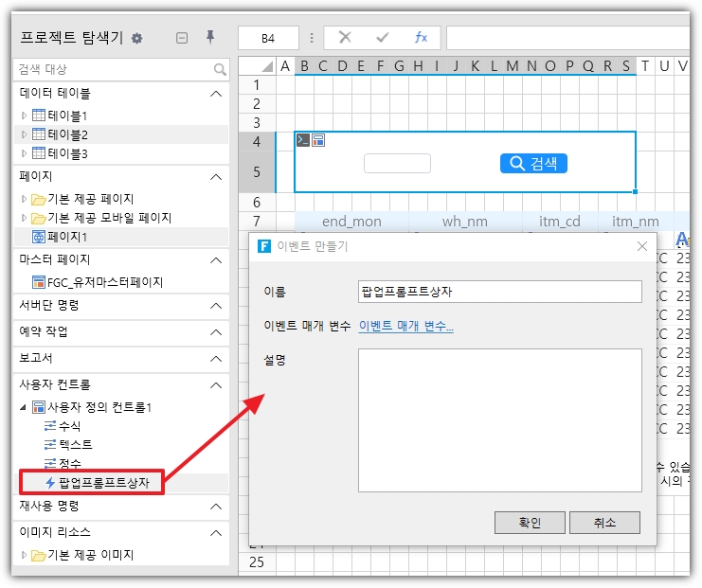702x588 pixels.
Task: Click the 확인 button in dialog
Action: pos(530,522)
